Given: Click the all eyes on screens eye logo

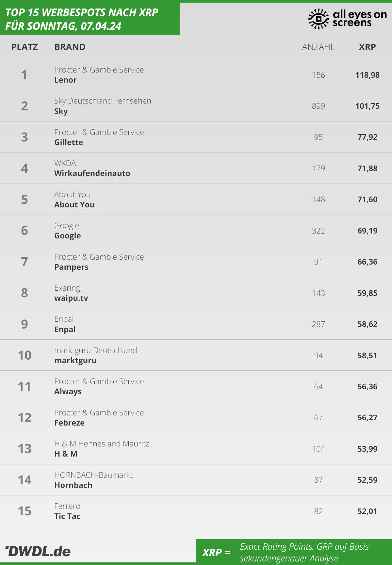Looking at the screenshot, I should 318,19.
